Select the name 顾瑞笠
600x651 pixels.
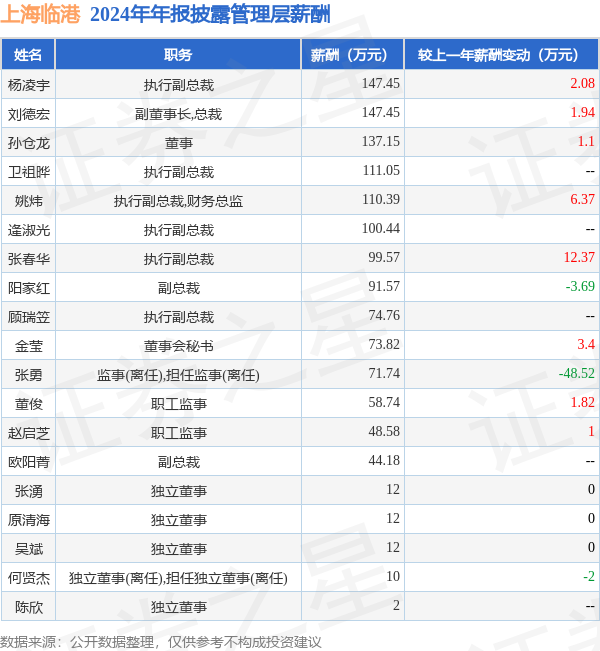pos(29,317)
